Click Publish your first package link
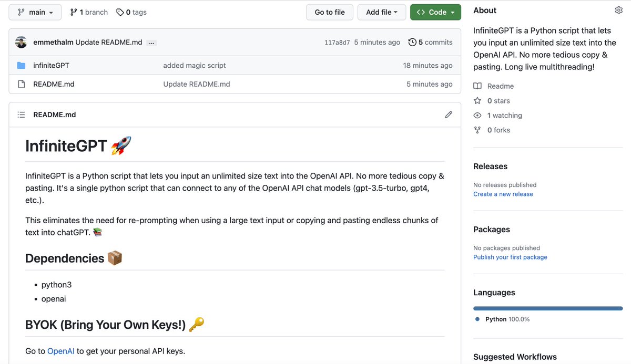The height and width of the screenshot is (364, 631). click(x=510, y=257)
